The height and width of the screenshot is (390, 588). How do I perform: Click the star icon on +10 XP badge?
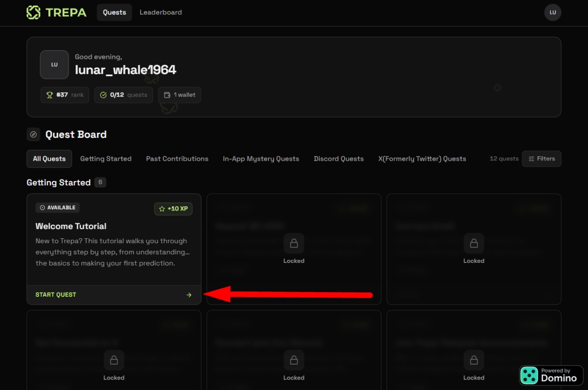(162, 209)
